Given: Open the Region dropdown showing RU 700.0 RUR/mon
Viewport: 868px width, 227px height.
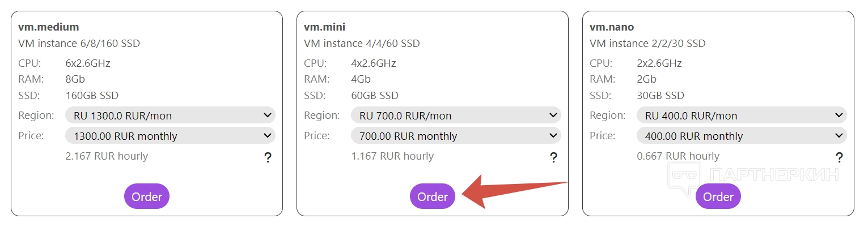Looking at the screenshot, I should tap(456, 115).
